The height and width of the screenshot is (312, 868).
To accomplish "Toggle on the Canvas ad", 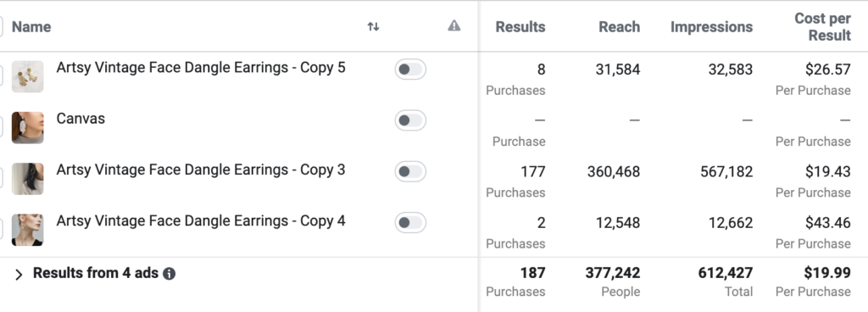I will click(410, 120).
